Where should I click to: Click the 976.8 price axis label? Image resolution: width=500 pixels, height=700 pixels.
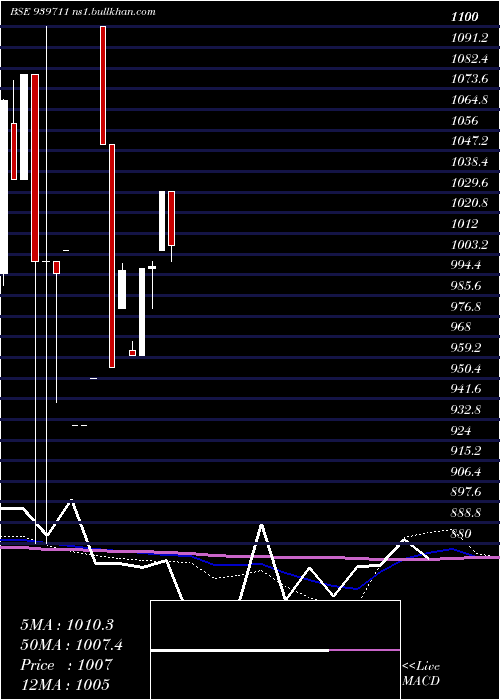466,307
